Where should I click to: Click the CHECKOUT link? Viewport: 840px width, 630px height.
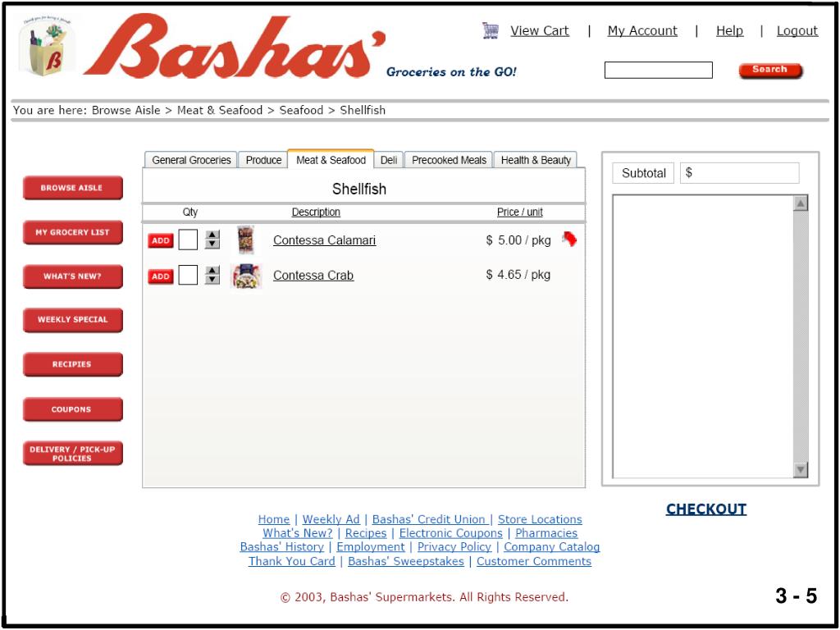(706, 509)
